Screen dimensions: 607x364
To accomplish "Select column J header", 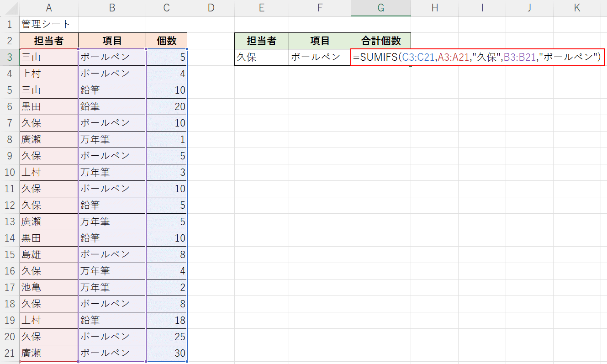I will 529,8.
